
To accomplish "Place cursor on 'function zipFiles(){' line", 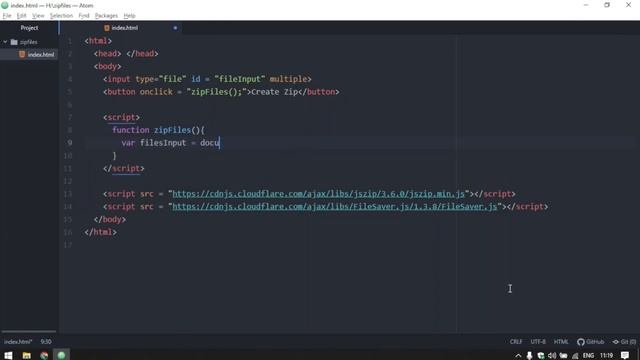I will 158,130.
